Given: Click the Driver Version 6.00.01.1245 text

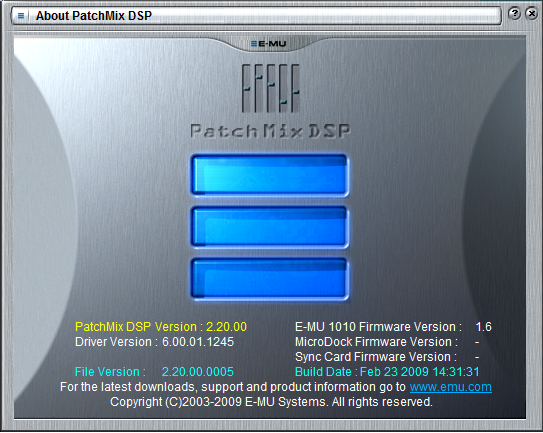Looking at the screenshot, I should [154, 342].
